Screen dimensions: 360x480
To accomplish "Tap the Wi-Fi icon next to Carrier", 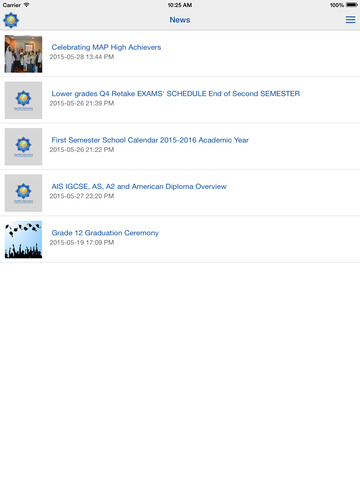I will pyautogui.click(x=26, y=5).
